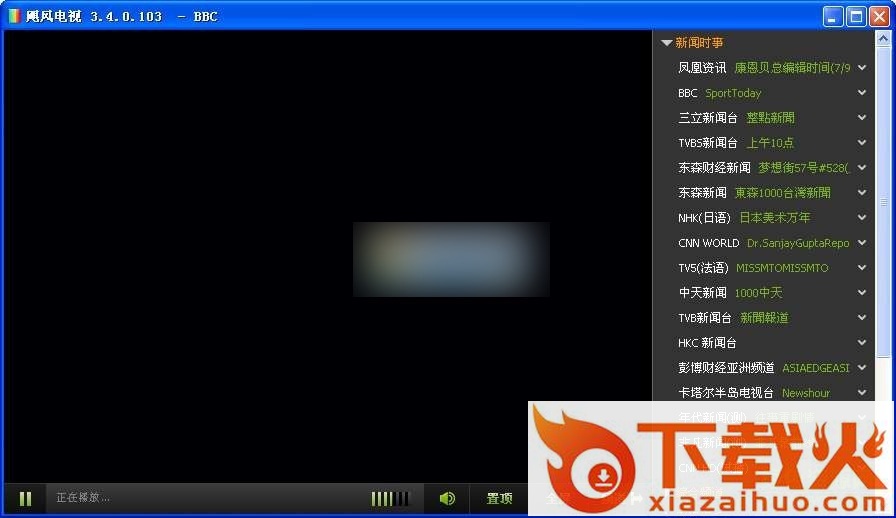Click the MISSMTOMISSMTO program label

782,268
